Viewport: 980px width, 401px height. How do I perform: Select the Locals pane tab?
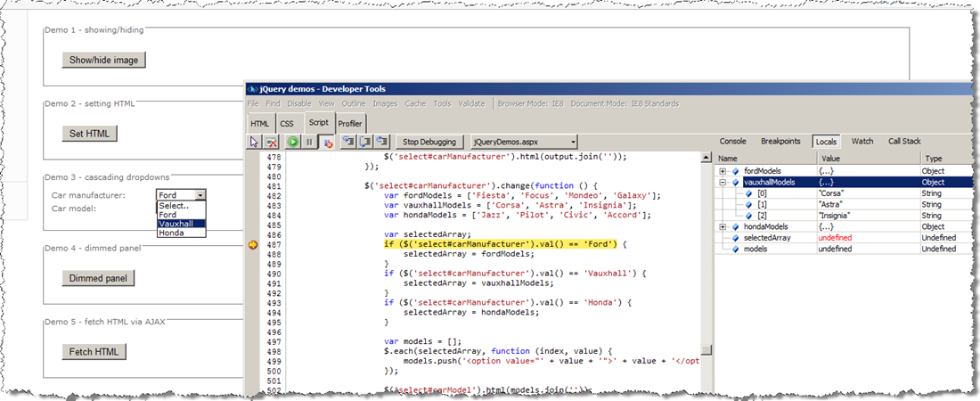[x=826, y=142]
